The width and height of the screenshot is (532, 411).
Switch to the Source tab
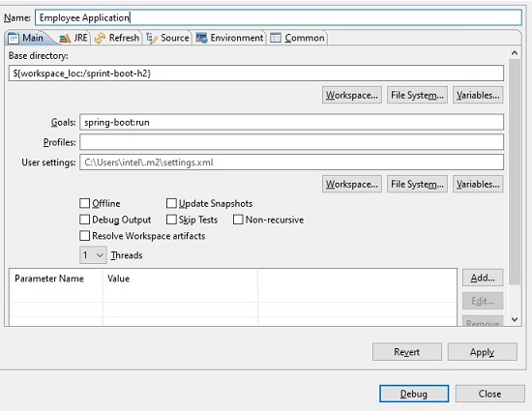(167, 38)
